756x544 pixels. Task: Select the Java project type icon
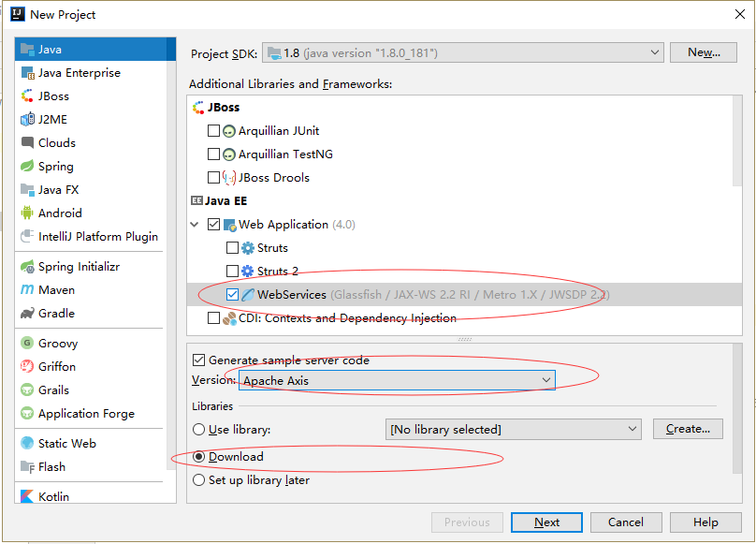coord(27,50)
